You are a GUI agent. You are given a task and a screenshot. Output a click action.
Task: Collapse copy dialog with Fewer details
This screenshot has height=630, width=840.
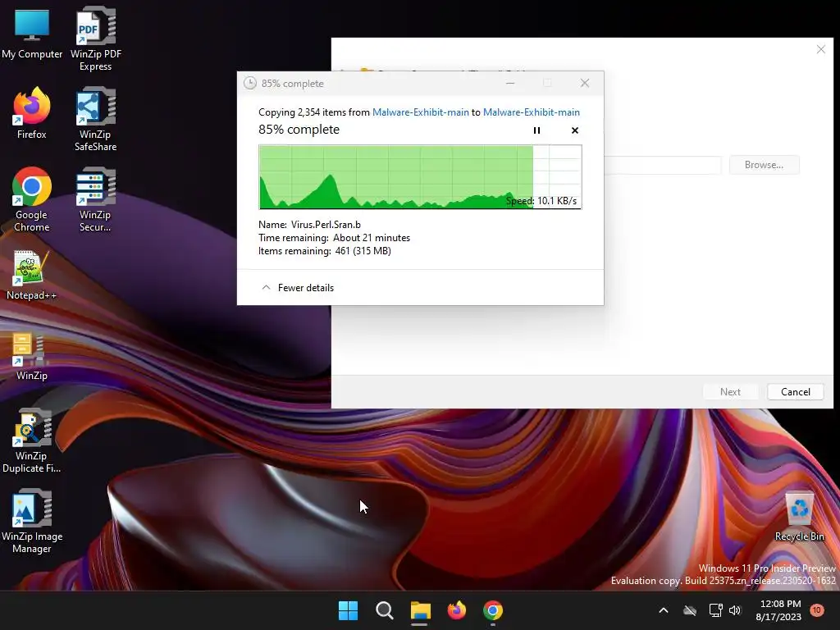click(297, 288)
